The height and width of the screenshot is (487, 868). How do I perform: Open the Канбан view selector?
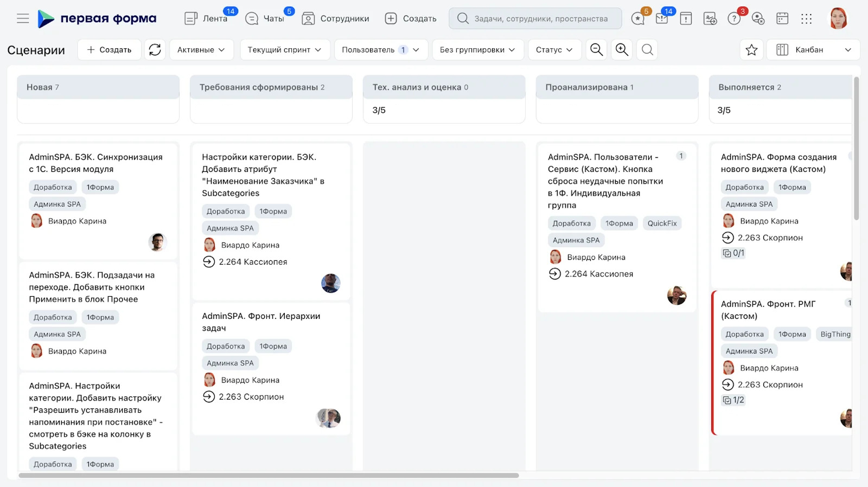tap(813, 50)
